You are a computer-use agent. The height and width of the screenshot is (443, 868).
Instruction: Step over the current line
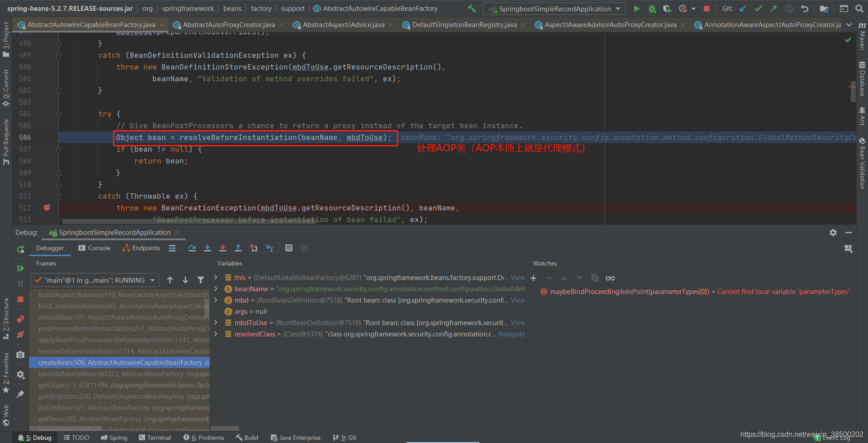point(192,248)
